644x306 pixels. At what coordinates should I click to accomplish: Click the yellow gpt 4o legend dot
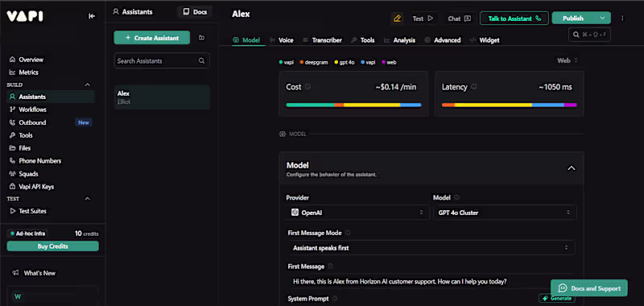(336, 63)
